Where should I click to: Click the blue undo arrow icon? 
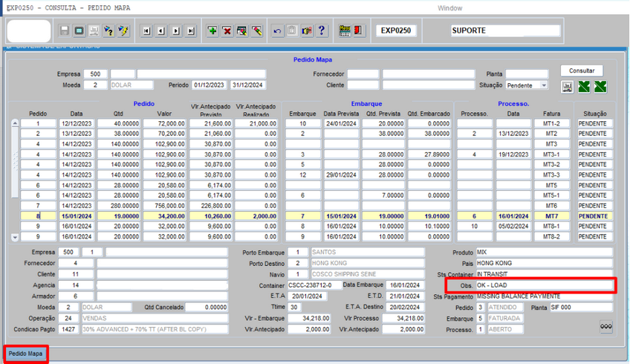(278, 30)
